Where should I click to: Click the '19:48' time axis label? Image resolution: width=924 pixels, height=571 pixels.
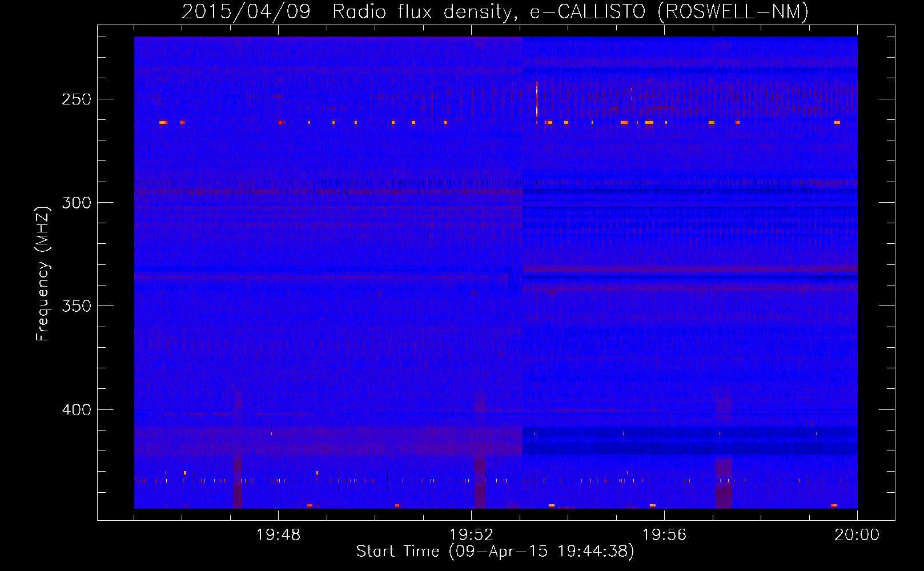(x=278, y=535)
